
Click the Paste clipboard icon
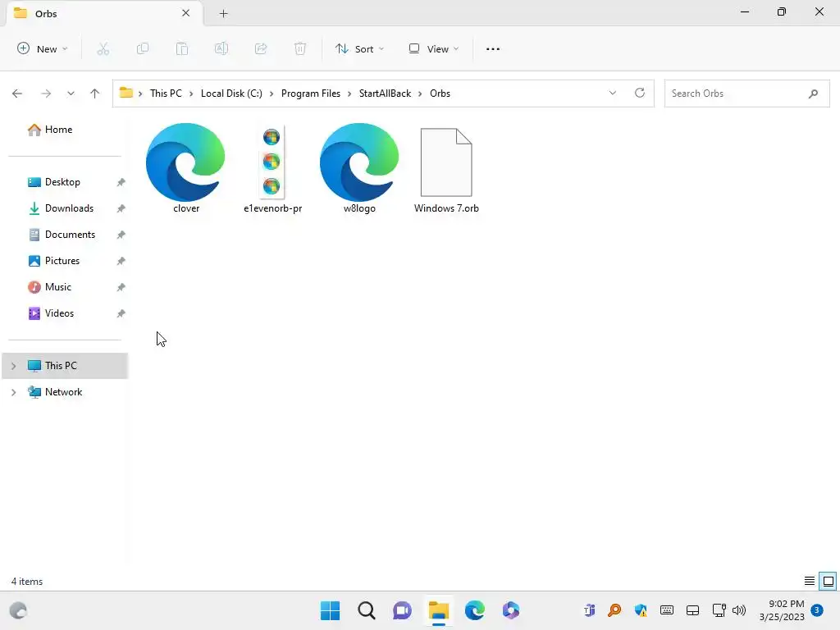(182, 48)
